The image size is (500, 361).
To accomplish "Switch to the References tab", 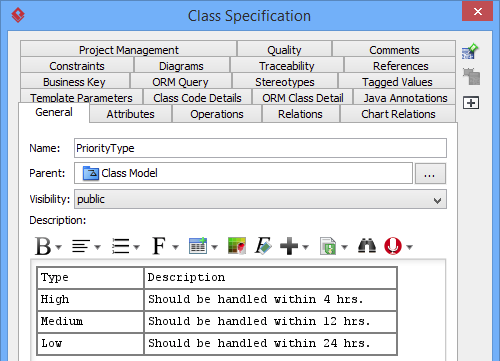I will coord(400,66).
